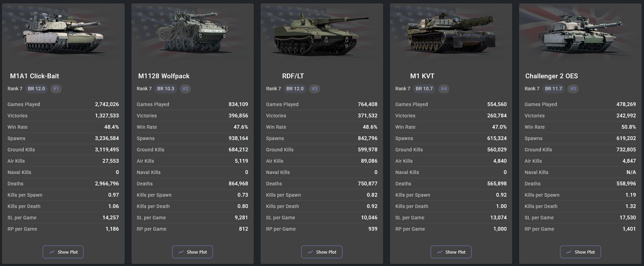Image resolution: width=644 pixels, height=266 pixels.
Task: Click the BR 10.3 badge
Action: point(166,89)
